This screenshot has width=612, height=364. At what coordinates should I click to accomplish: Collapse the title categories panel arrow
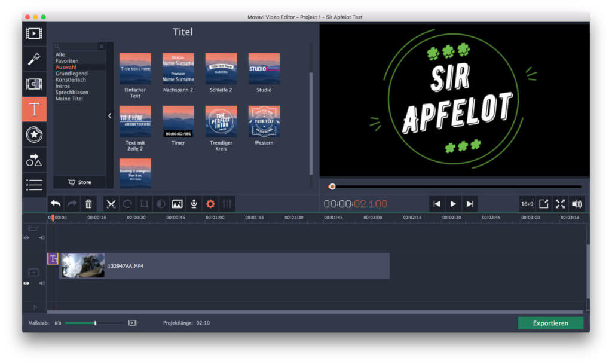[x=109, y=116]
